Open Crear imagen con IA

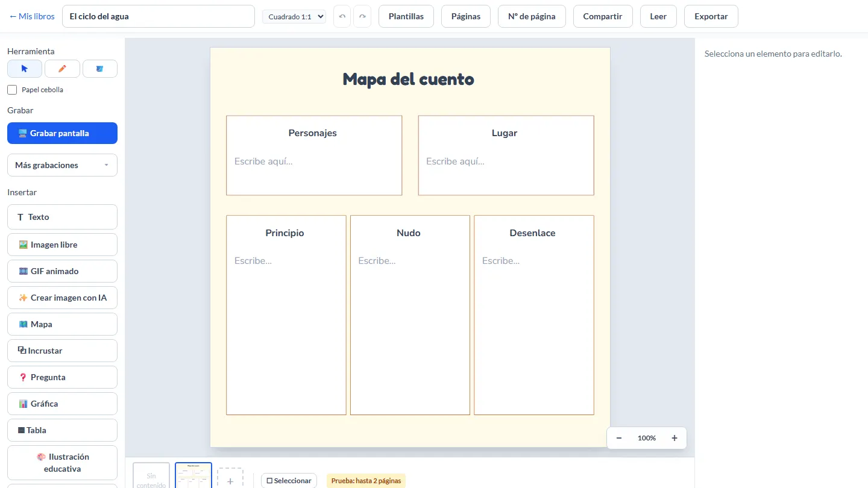click(x=62, y=298)
